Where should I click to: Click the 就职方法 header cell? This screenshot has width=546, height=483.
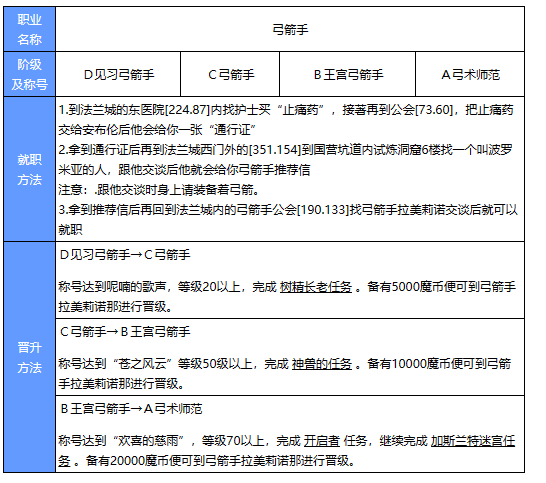tap(30, 169)
